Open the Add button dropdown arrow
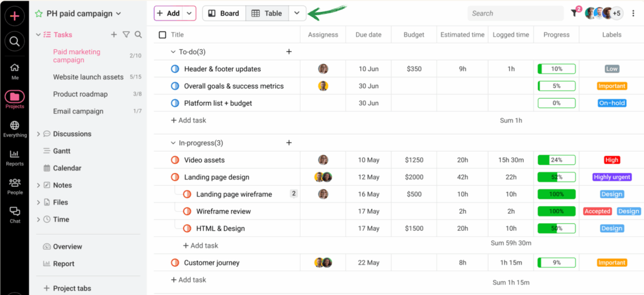 pyautogui.click(x=189, y=13)
